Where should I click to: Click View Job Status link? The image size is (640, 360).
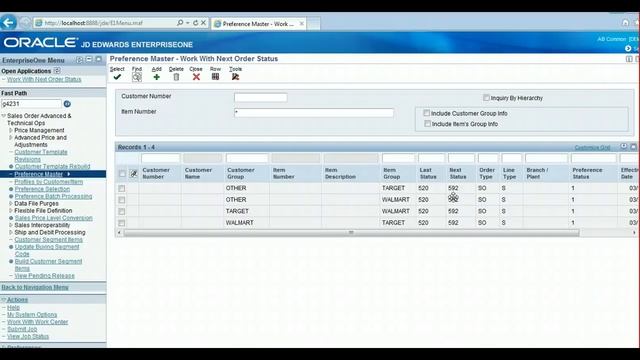[x=28, y=336]
